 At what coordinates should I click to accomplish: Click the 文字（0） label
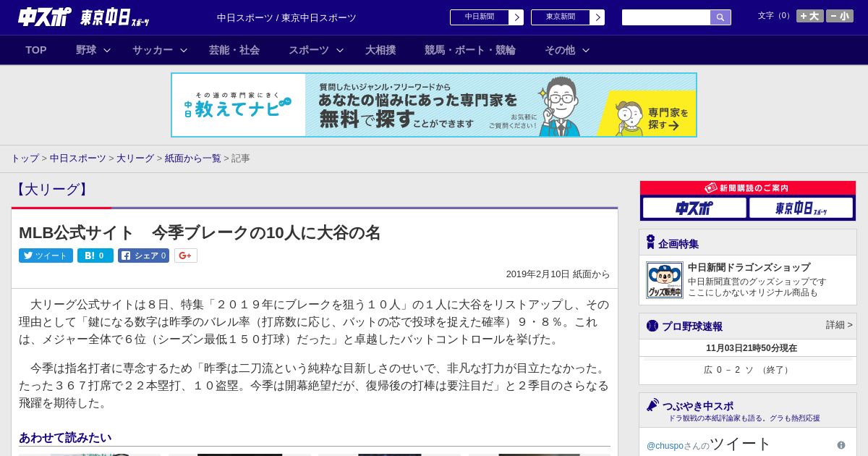click(775, 15)
